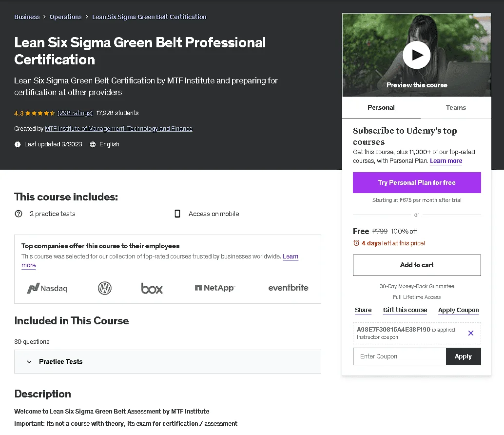Click the Volkswagen logo
The width and height of the screenshot is (504, 435).
tap(104, 288)
